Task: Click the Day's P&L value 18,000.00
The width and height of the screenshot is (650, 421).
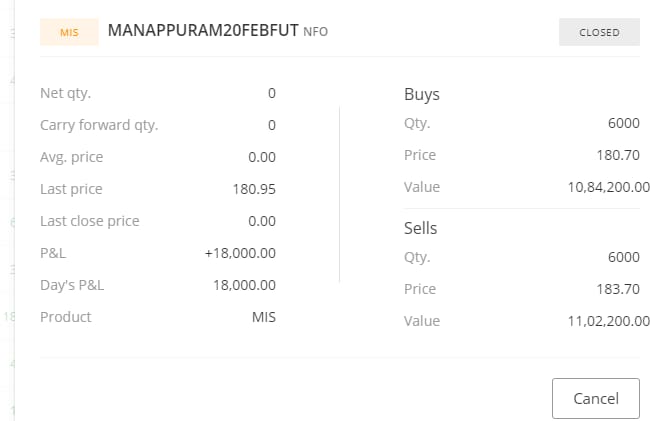Action: (244, 285)
